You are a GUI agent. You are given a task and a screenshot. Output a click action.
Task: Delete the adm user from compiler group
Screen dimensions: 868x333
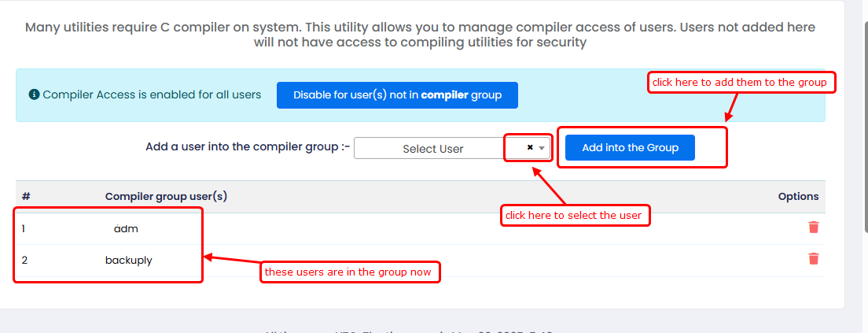[813, 228]
